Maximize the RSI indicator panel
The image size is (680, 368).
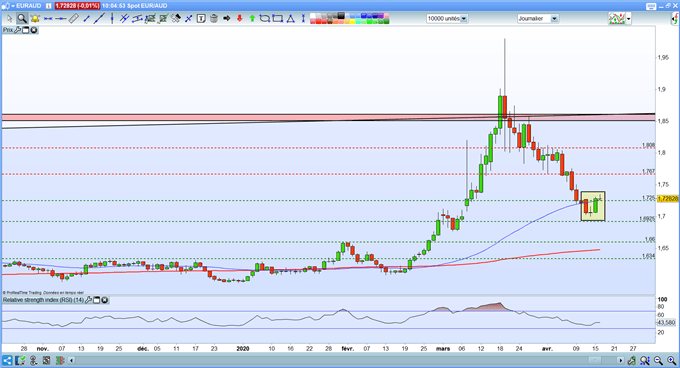point(96,300)
